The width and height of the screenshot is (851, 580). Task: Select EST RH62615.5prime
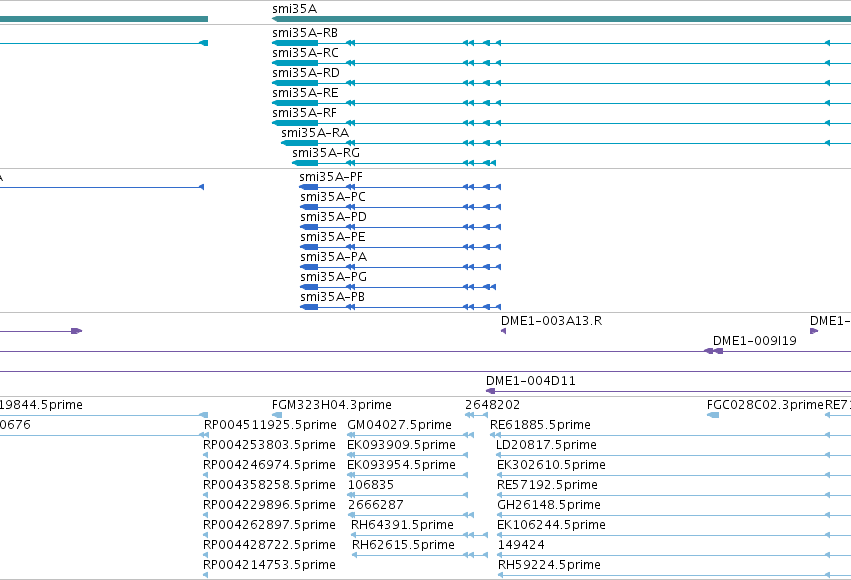coord(403,546)
